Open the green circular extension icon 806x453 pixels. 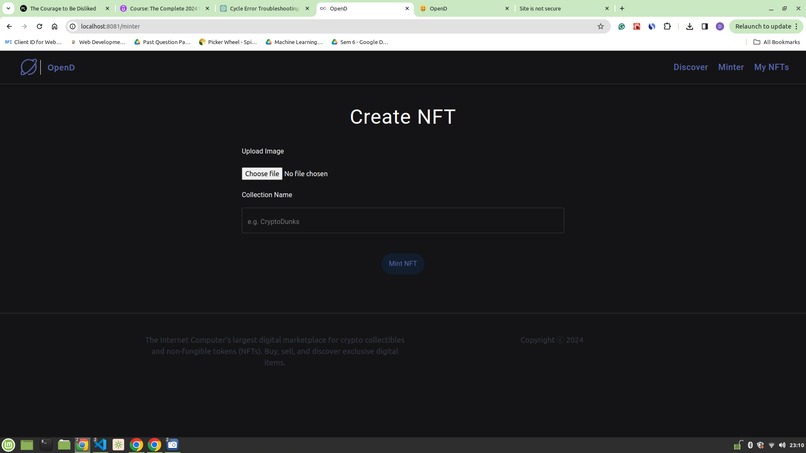click(x=621, y=26)
